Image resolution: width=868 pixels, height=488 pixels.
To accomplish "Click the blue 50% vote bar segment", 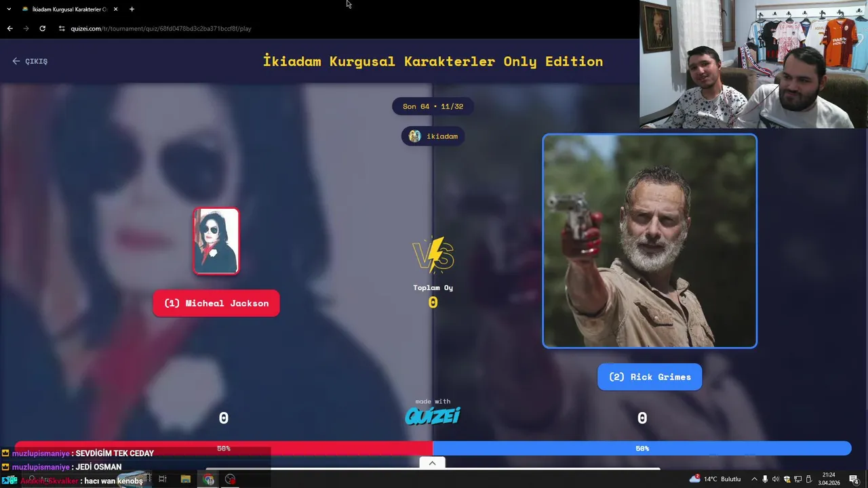I will click(x=642, y=449).
